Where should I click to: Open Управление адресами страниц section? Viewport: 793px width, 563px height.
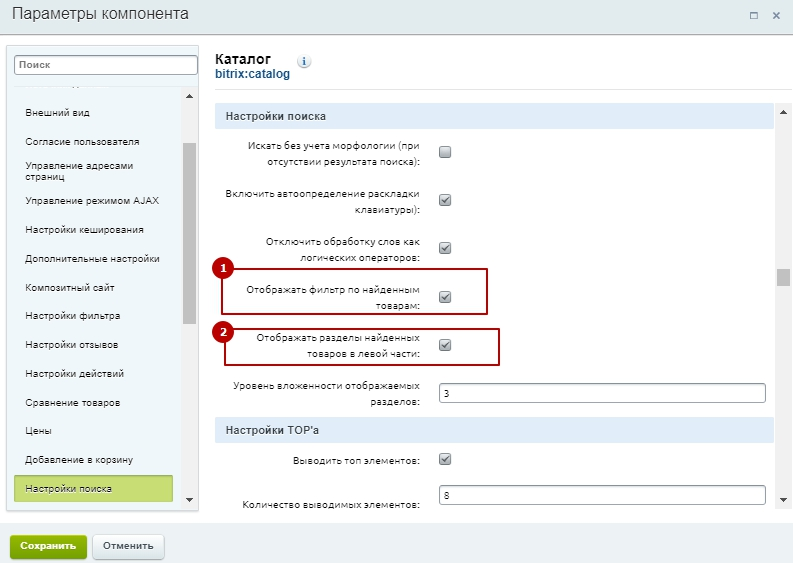(x=79, y=171)
